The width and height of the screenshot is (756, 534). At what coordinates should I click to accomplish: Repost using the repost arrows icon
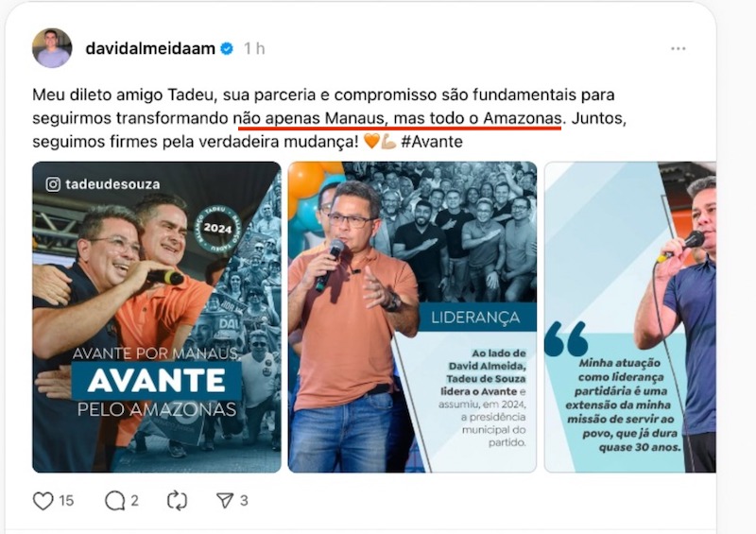pos(177,501)
